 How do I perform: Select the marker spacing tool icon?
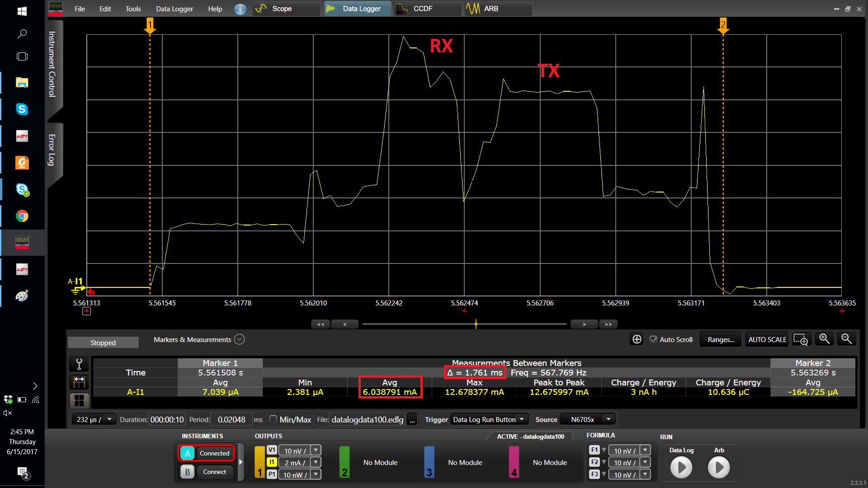coord(79,382)
